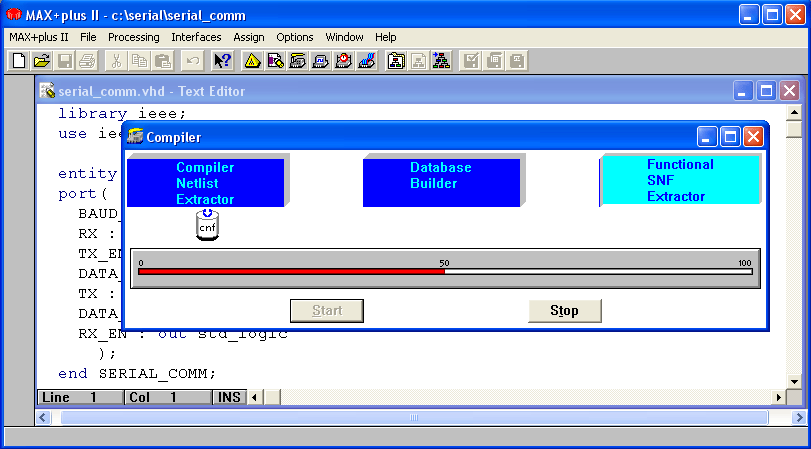The image size is (811, 449).
Task: Open the Hierarchy Display triangle icon
Action: [x=252, y=61]
